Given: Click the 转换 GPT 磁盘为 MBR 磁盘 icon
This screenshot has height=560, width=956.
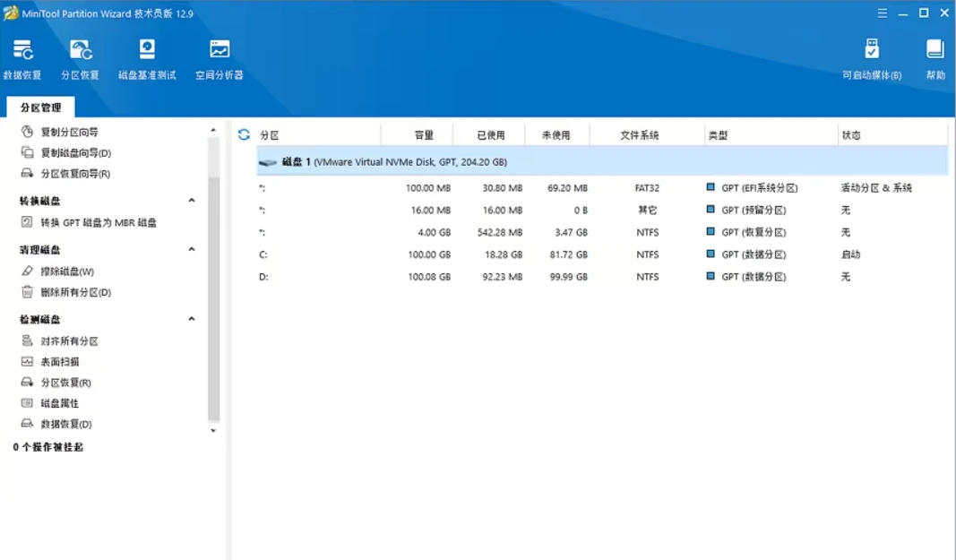Looking at the screenshot, I should point(27,222).
